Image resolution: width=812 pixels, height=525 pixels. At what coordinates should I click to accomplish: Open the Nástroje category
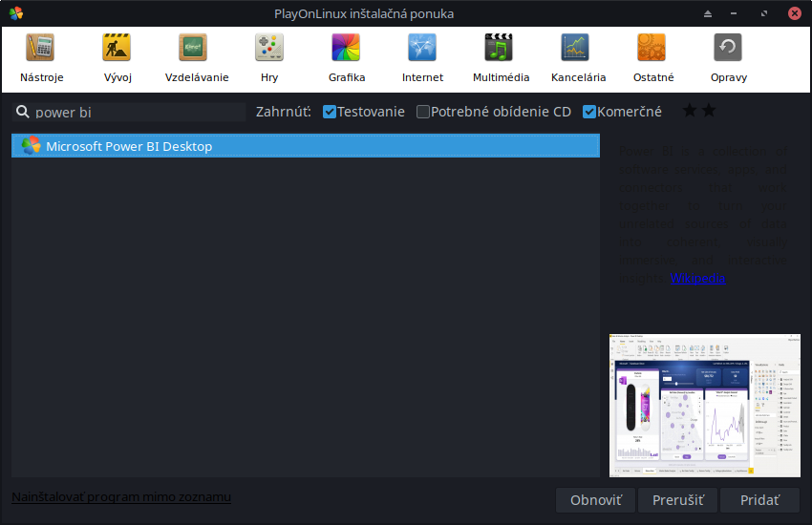click(41, 58)
